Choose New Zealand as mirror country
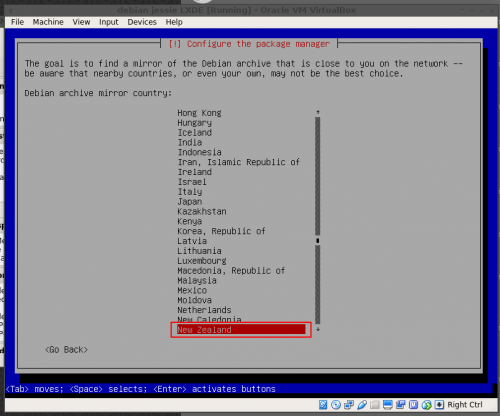The height and width of the screenshot is (416, 500). point(241,330)
